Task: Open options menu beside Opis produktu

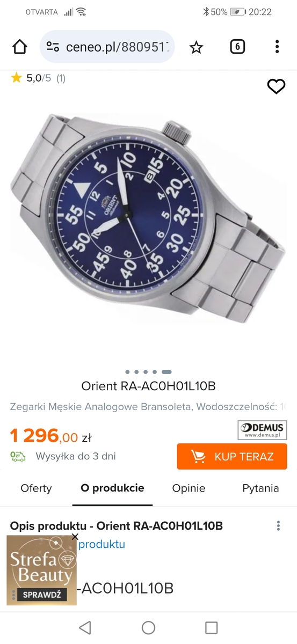Action: 278,526
